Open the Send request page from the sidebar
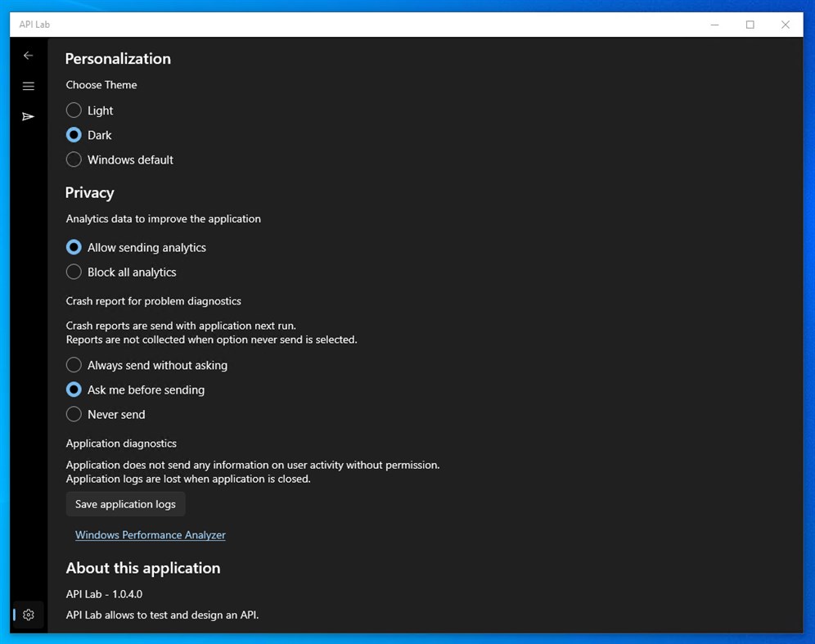The width and height of the screenshot is (815, 644). pyautogui.click(x=29, y=116)
